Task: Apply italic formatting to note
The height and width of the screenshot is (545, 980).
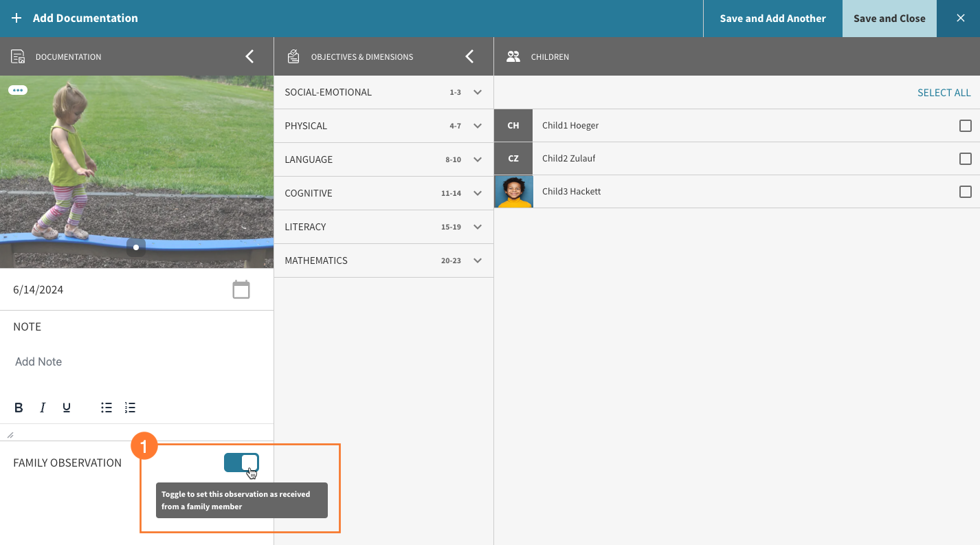Action: (x=43, y=408)
